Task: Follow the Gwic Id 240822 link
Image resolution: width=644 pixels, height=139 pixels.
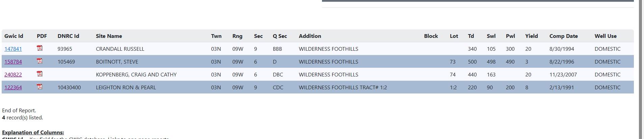Action: [x=13, y=75]
